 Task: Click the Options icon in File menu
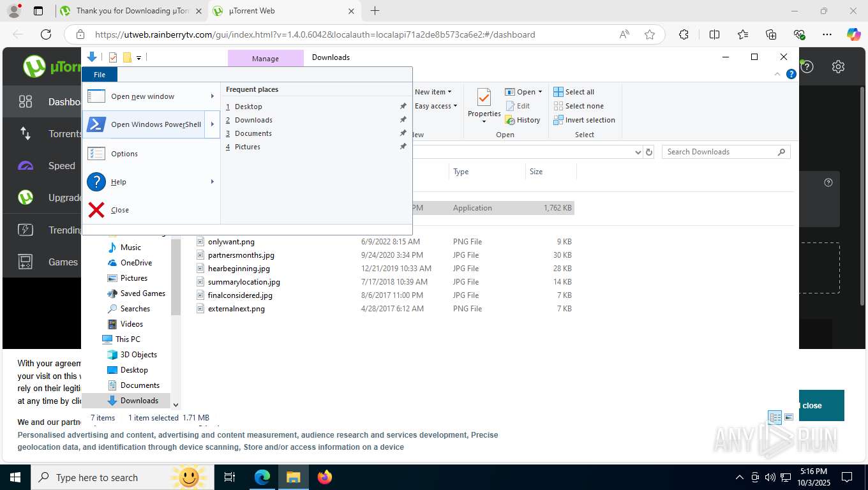(x=96, y=154)
